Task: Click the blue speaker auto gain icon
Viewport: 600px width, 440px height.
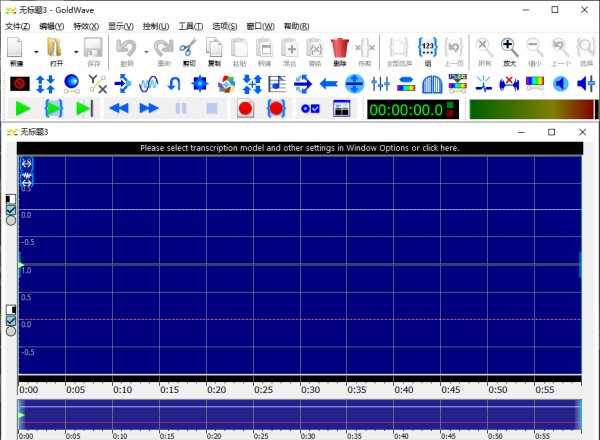Action: click(560, 84)
